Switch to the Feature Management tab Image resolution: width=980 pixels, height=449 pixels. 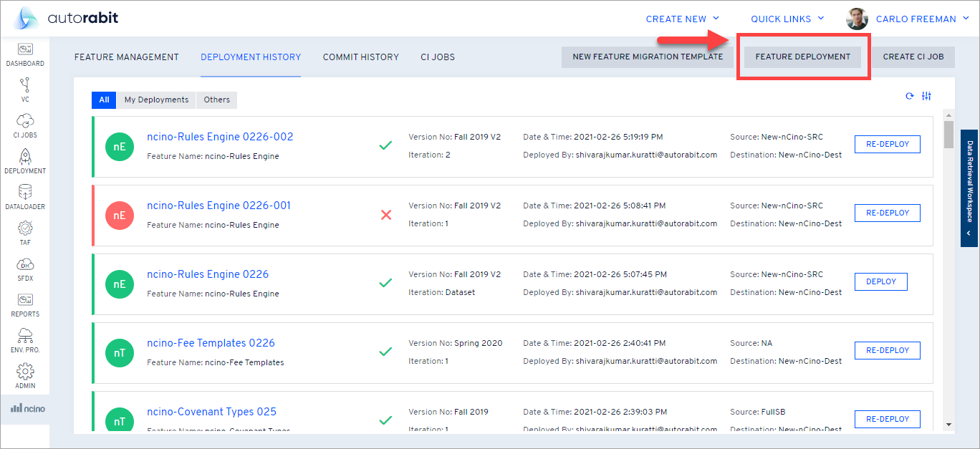tap(127, 57)
